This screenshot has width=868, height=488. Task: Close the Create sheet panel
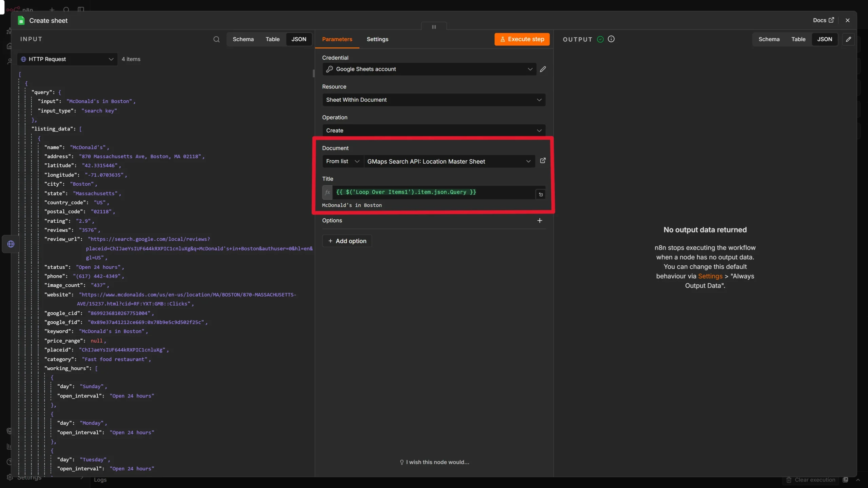[x=848, y=20]
